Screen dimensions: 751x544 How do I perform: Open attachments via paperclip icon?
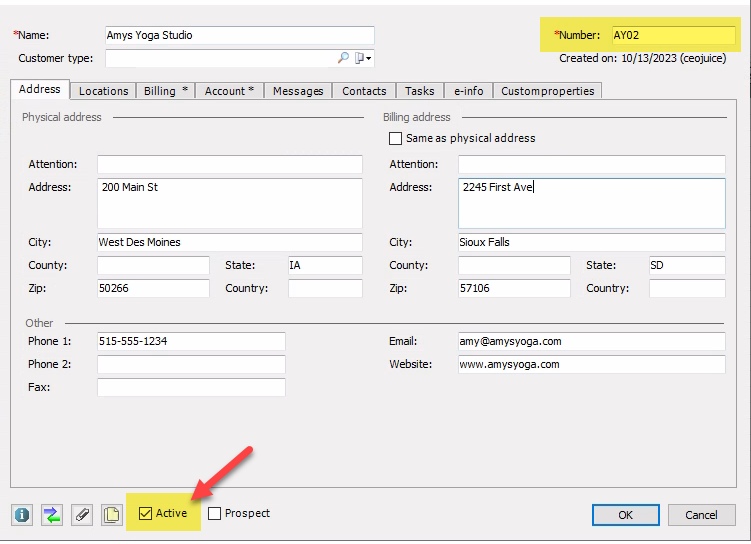tap(82, 515)
